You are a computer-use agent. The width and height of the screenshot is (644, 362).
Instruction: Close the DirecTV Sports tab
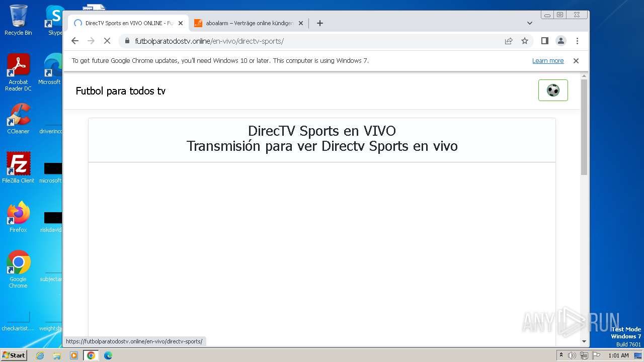click(181, 23)
